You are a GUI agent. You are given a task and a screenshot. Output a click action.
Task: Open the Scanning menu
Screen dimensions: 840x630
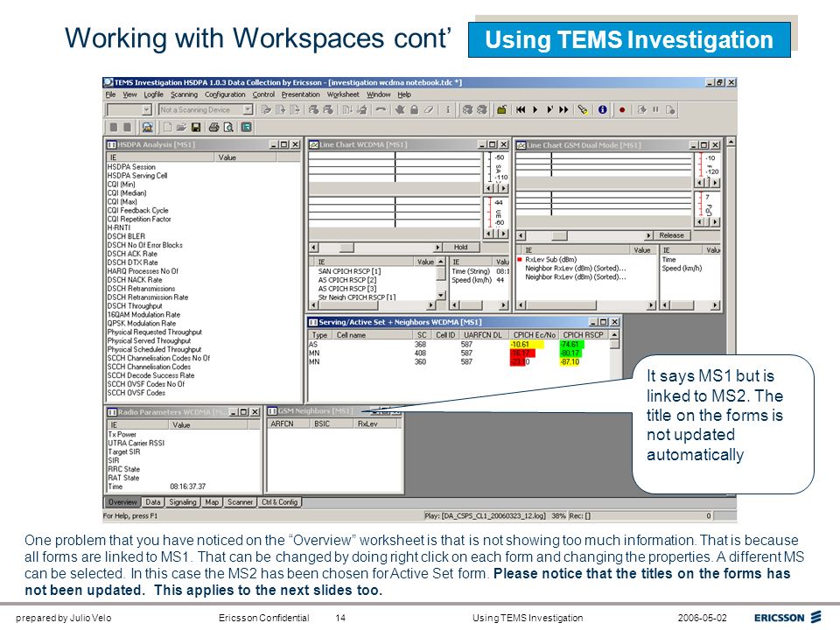[x=184, y=94]
